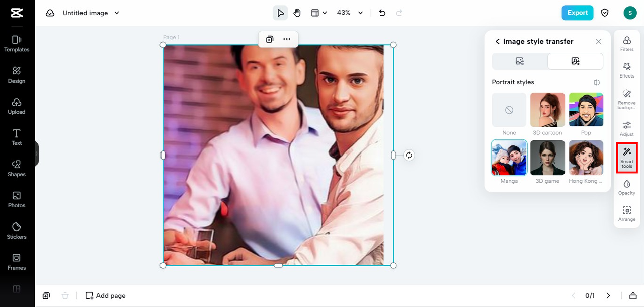The height and width of the screenshot is (307, 644).
Task: Open the S user account avatar
Action: (630, 13)
